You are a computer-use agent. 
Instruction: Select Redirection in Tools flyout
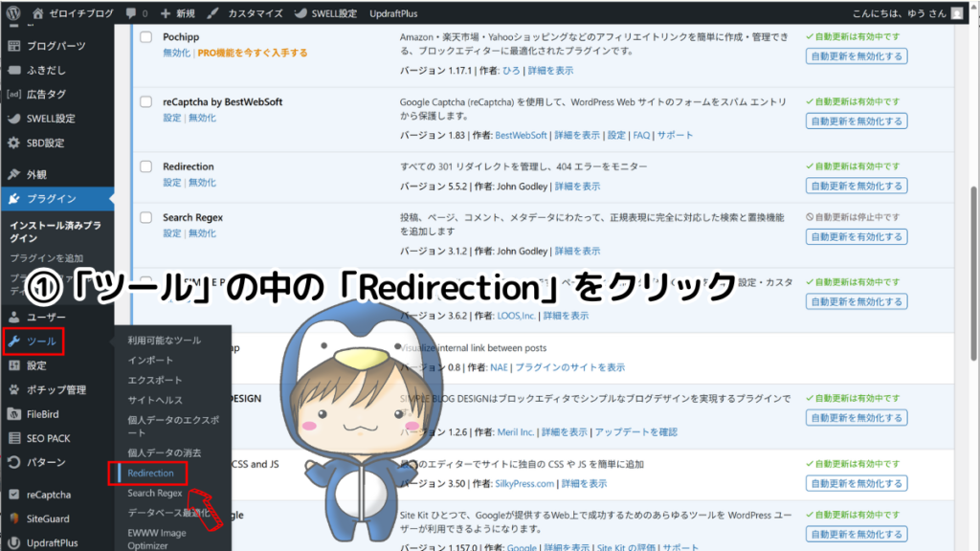pos(150,473)
